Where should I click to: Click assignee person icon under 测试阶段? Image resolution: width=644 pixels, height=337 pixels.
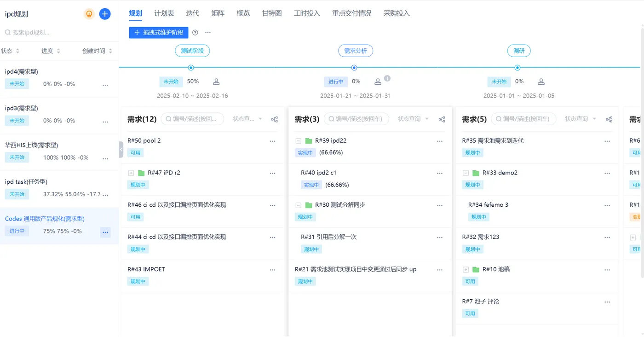coord(216,81)
